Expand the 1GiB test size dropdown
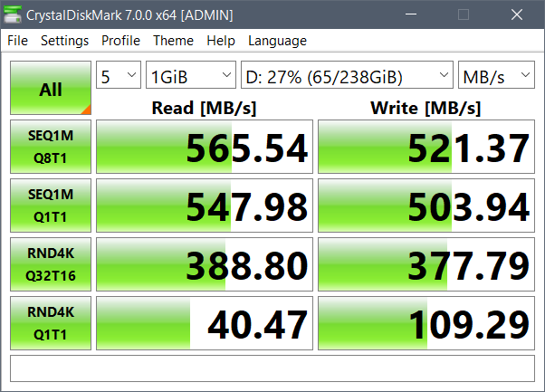 [x=191, y=75]
